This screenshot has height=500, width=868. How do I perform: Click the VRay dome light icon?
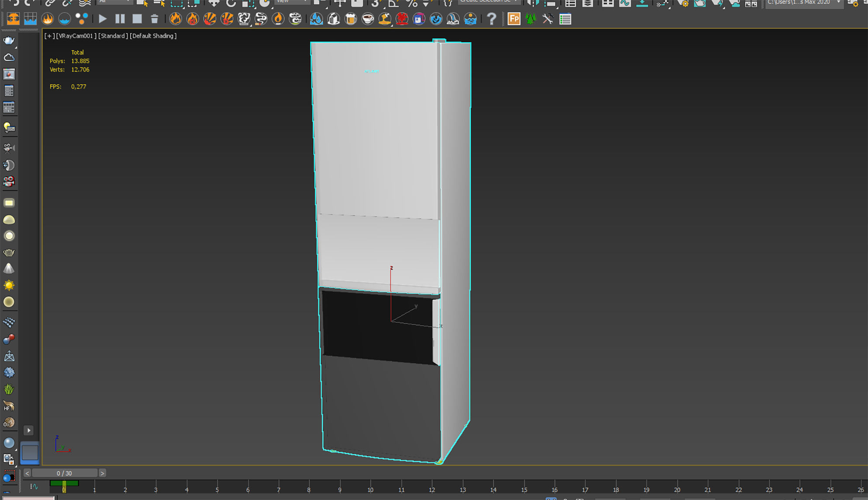9,219
